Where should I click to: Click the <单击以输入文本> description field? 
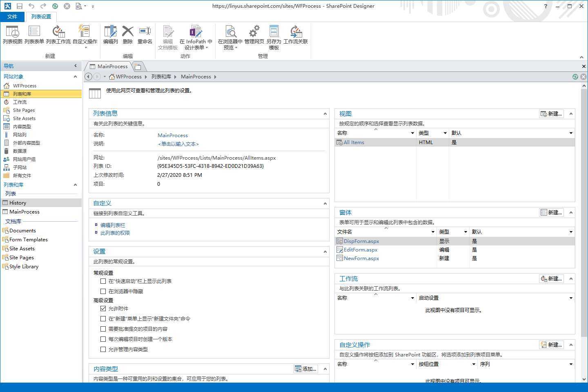[178, 144]
